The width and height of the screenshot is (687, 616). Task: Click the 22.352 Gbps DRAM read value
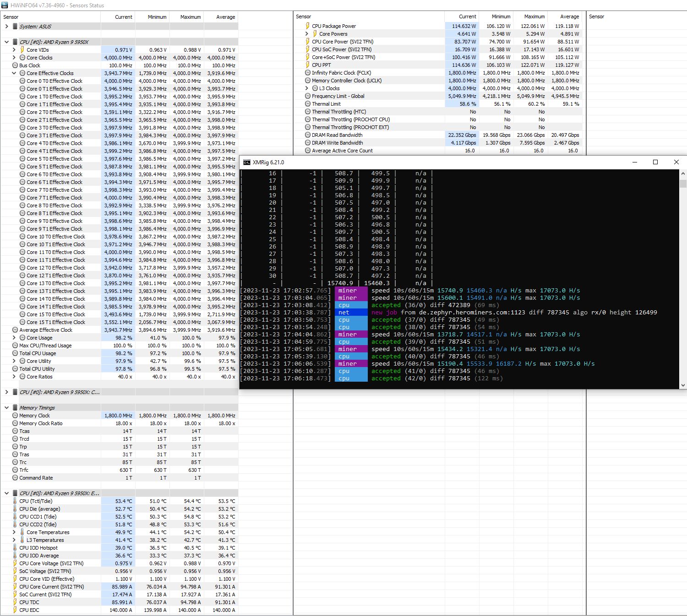coord(462,135)
